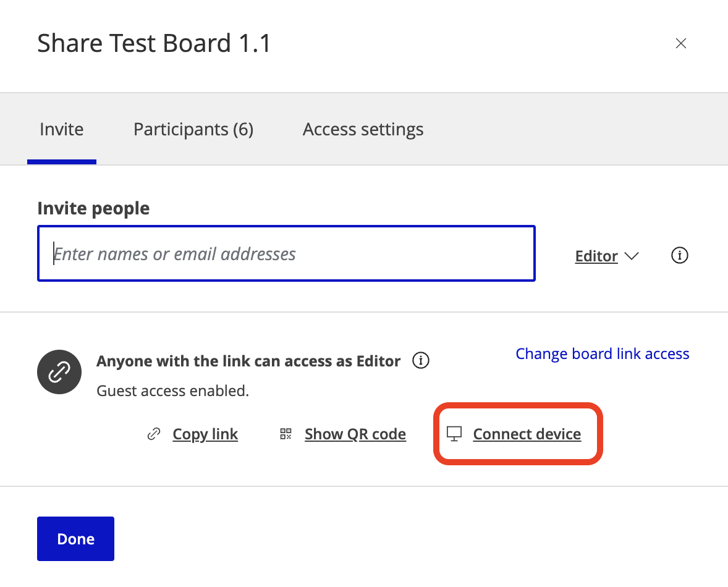Click the chain icon beside Copy link
The height and width of the screenshot is (587, 728).
(154, 434)
